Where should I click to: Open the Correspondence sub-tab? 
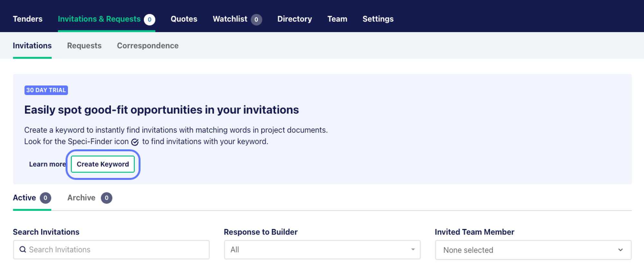pos(148,46)
